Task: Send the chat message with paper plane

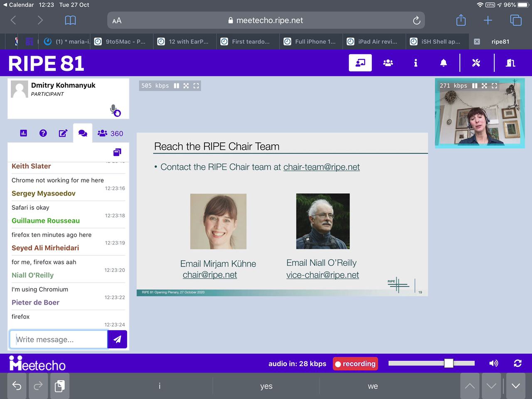Action: click(117, 340)
